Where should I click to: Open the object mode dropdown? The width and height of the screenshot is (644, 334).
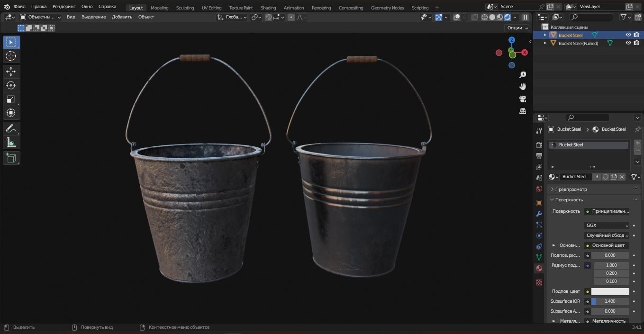coord(40,17)
